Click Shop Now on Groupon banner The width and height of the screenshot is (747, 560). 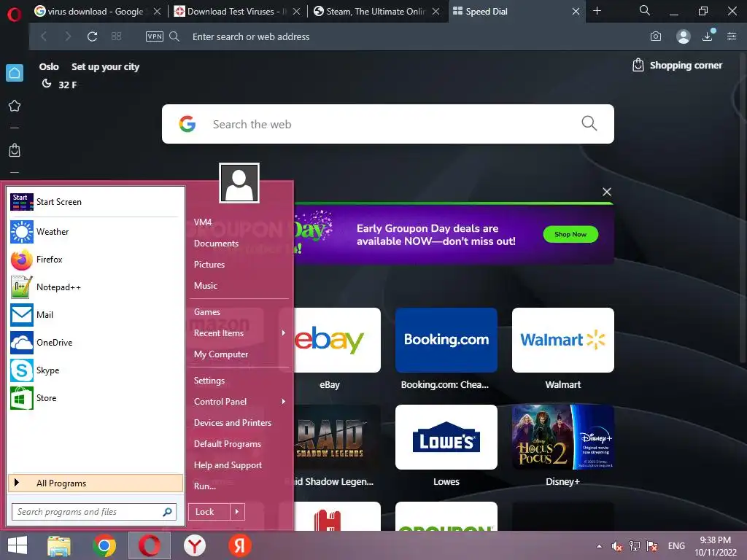coord(570,234)
